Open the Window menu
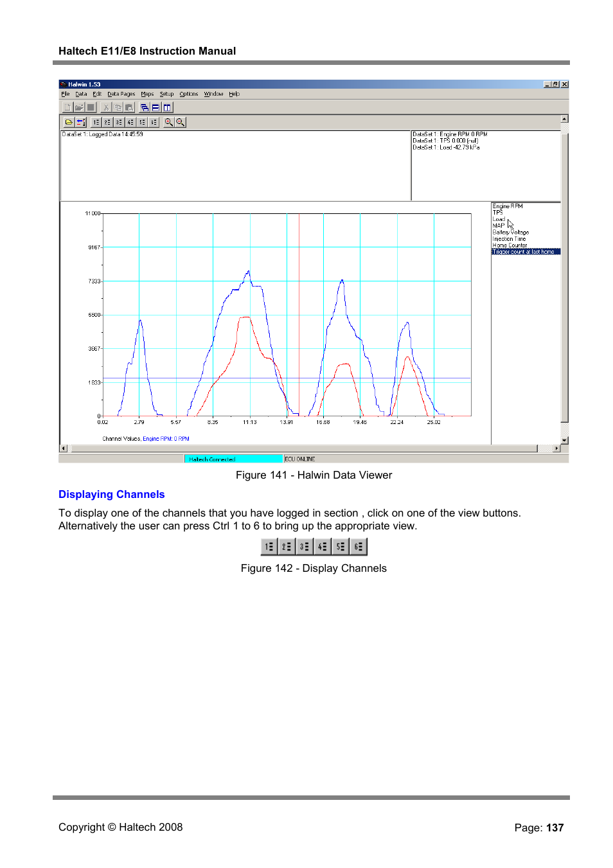 (214, 94)
